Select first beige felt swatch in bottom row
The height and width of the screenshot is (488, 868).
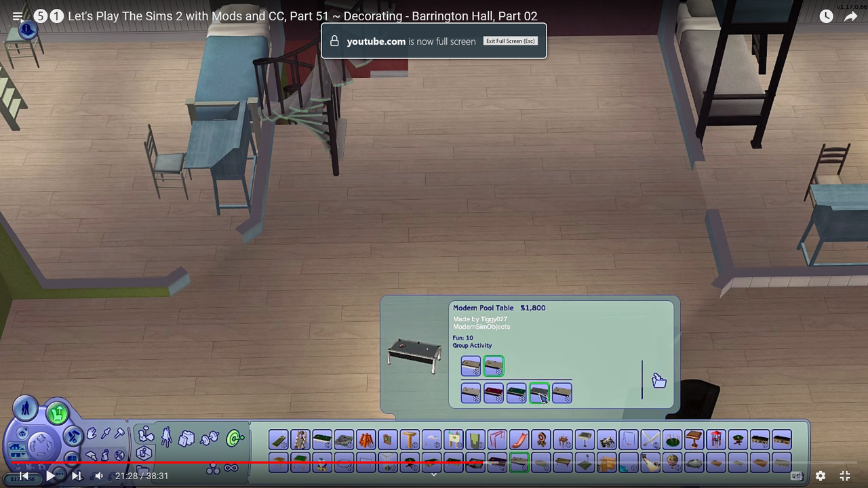coord(471,393)
